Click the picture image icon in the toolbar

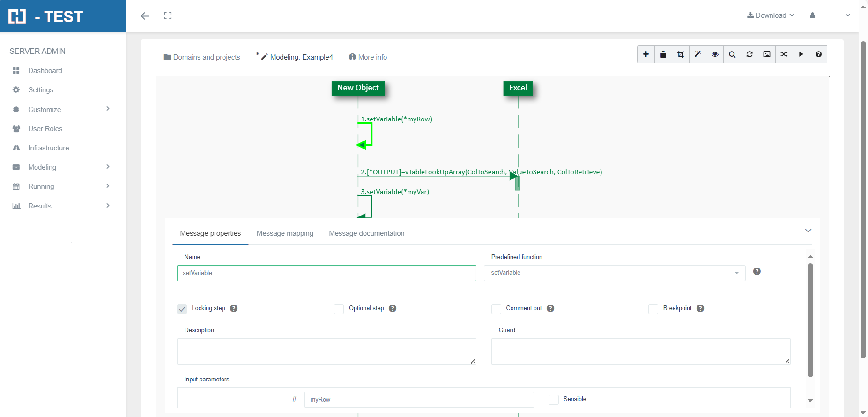pyautogui.click(x=767, y=54)
